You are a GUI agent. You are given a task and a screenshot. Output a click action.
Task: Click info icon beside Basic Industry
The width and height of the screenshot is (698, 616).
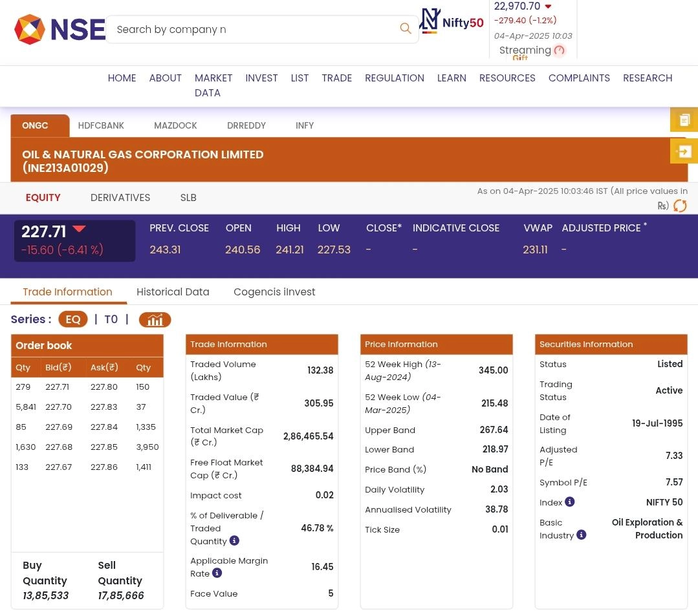point(581,535)
